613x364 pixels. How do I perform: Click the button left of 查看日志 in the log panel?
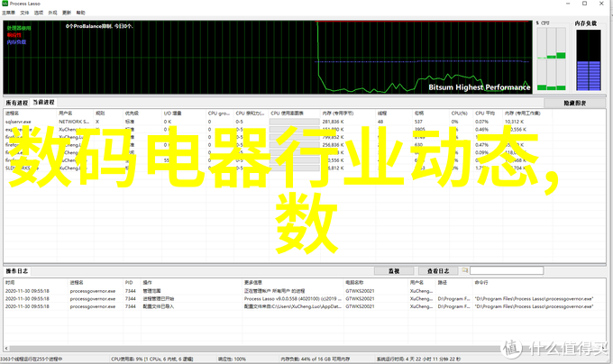point(394,270)
